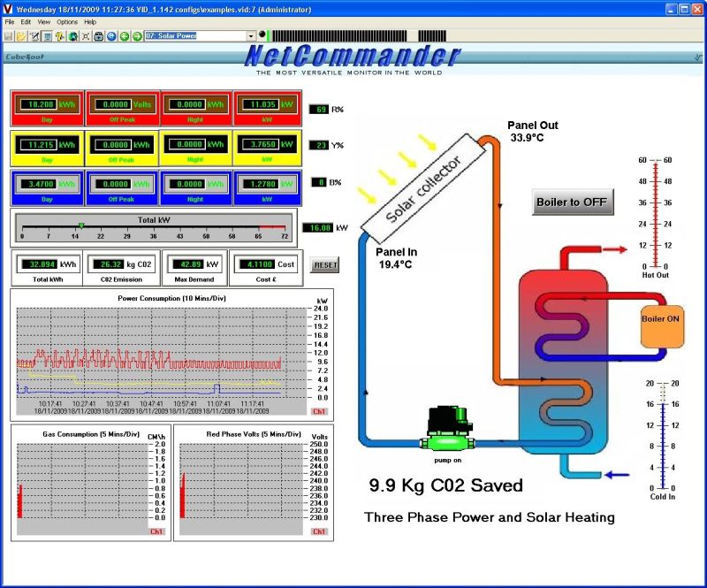Click the pencil edit icon in toolbar
This screenshot has width=707, height=588.
tap(34, 36)
